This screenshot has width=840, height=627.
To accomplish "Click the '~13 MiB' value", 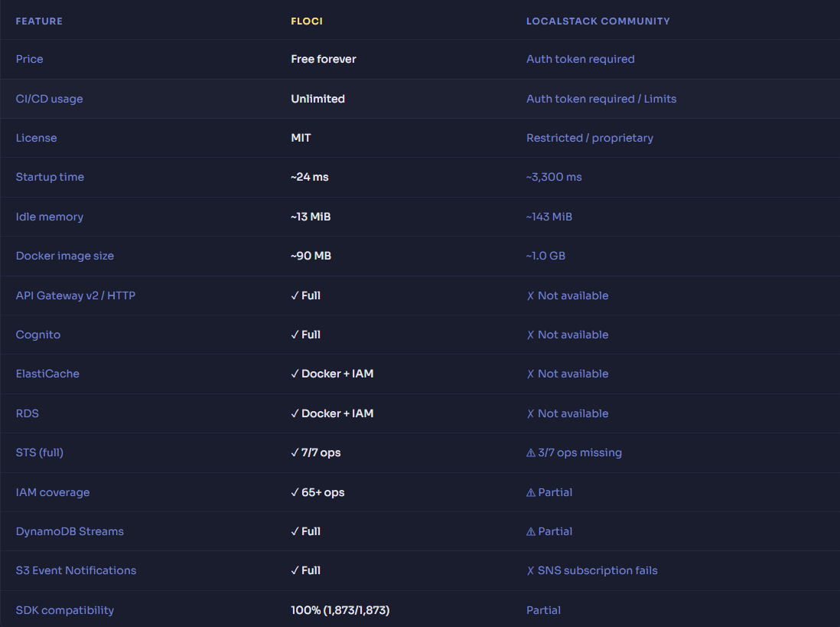I will click(x=311, y=217).
